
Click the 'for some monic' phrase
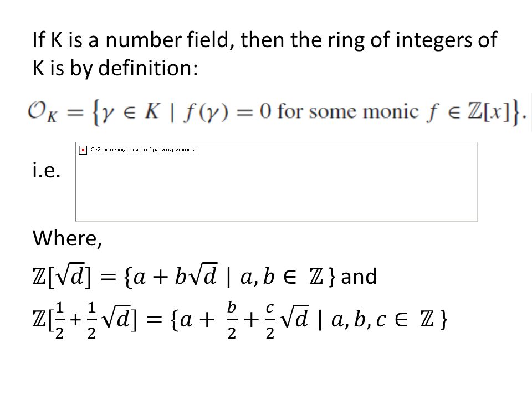pyautogui.click(x=349, y=111)
